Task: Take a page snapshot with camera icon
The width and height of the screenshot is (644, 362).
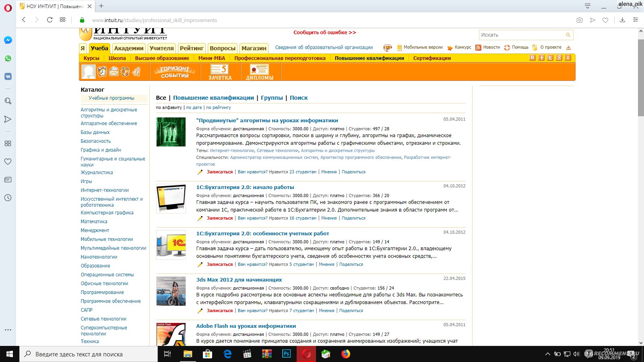Action: (580, 20)
